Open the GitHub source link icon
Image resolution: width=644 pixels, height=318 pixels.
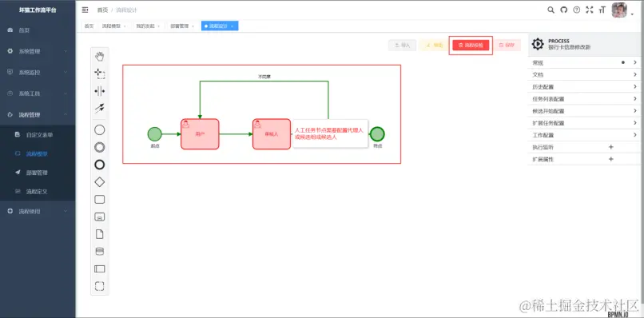pyautogui.click(x=564, y=10)
